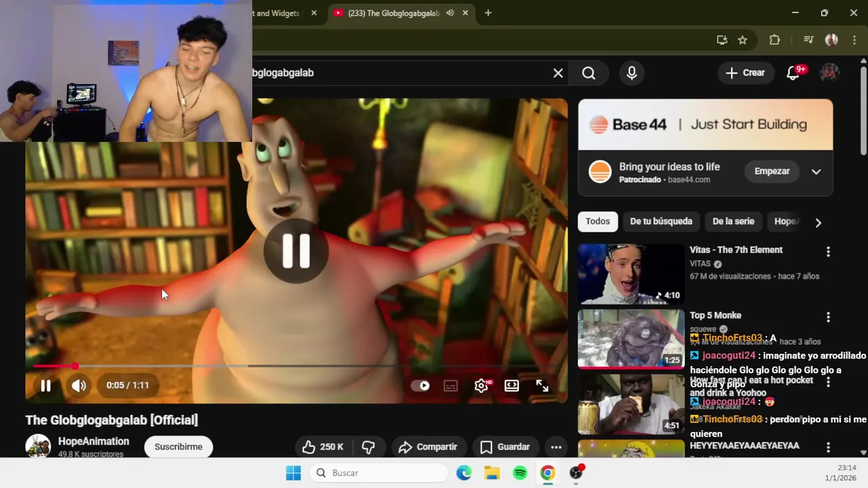Open options menu for Top 5 Monke
The height and width of the screenshot is (488, 868).
[x=828, y=317]
